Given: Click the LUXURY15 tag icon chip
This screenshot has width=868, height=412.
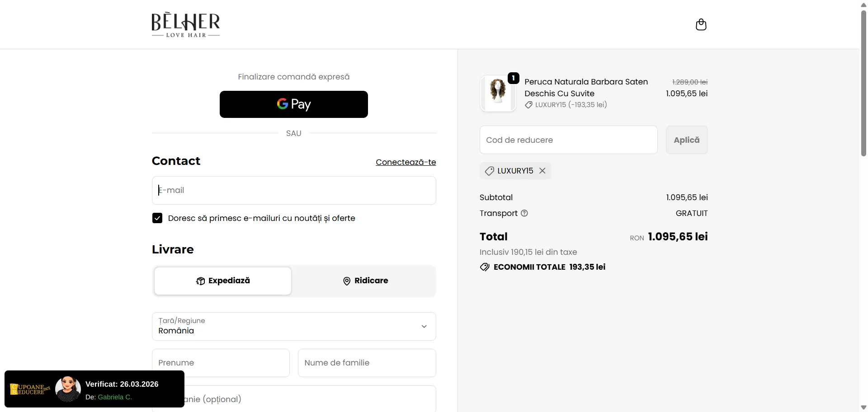Looking at the screenshot, I should [x=490, y=171].
